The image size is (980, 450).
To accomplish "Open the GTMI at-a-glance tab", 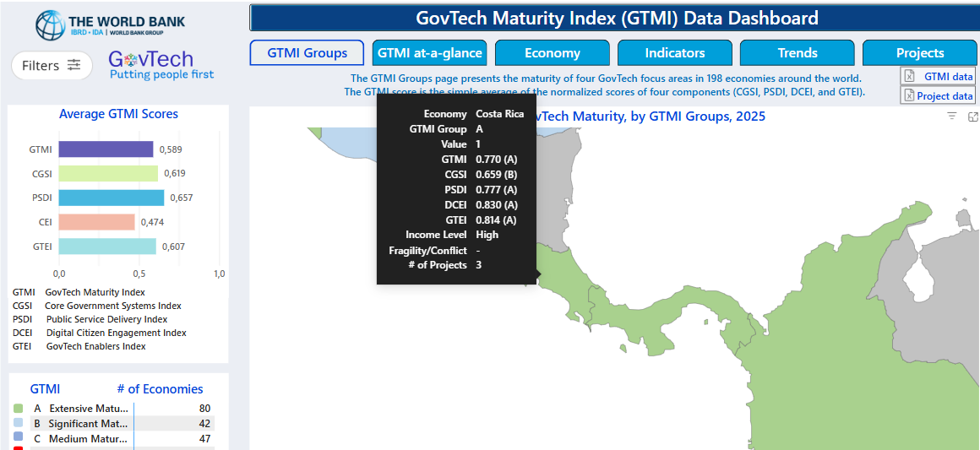I will [x=429, y=53].
